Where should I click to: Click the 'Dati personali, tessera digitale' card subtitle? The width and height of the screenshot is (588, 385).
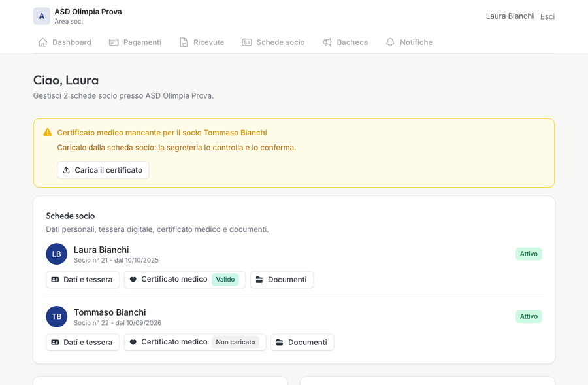157,229
